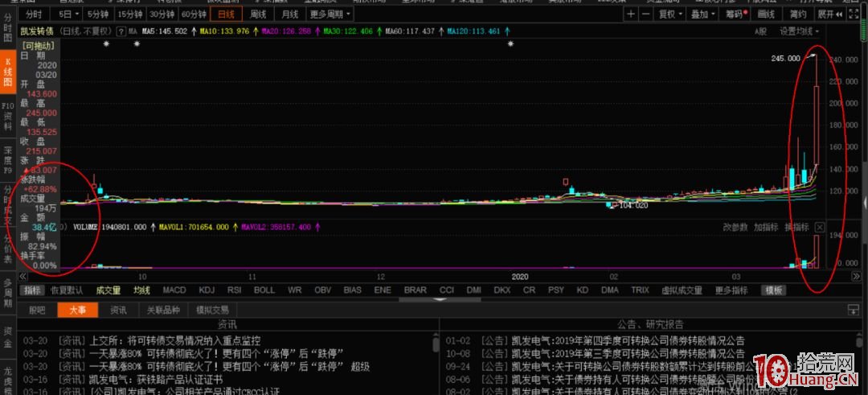Click 模板 button

point(773,290)
